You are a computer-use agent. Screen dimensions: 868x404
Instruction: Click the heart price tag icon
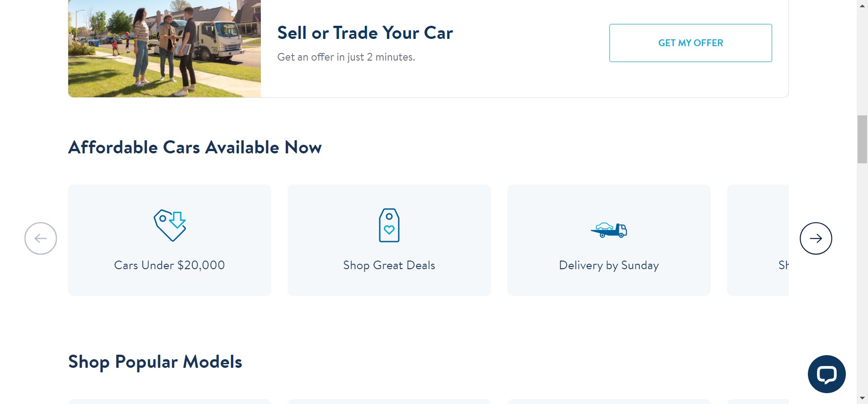389,225
